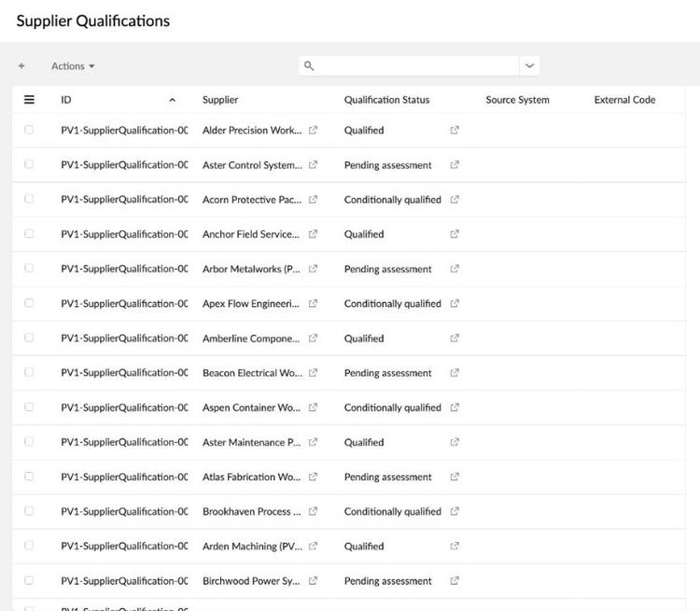The width and height of the screenshot is (700, 611).
Task: Open external link for Arbor Metalworks supplier
Action: pos(313,269)
